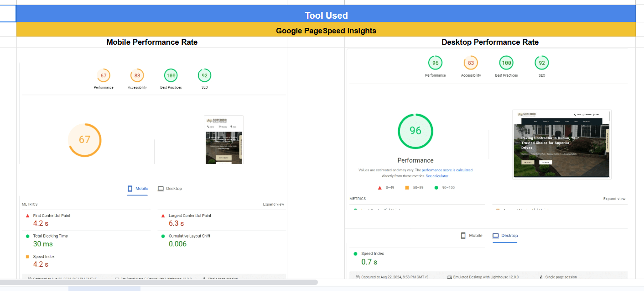Open the 'performance score is calculated' link
This screenshot has width=644, height=291.
coord(447,170)
